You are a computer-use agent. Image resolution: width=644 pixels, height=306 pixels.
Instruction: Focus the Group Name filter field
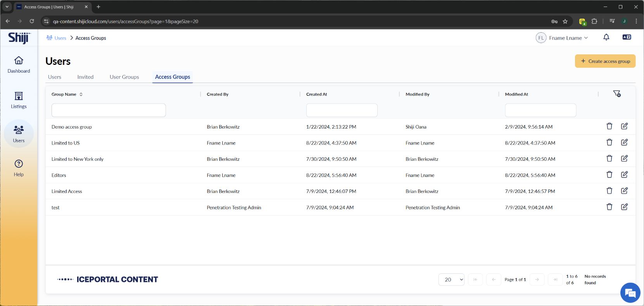point(109,110)
